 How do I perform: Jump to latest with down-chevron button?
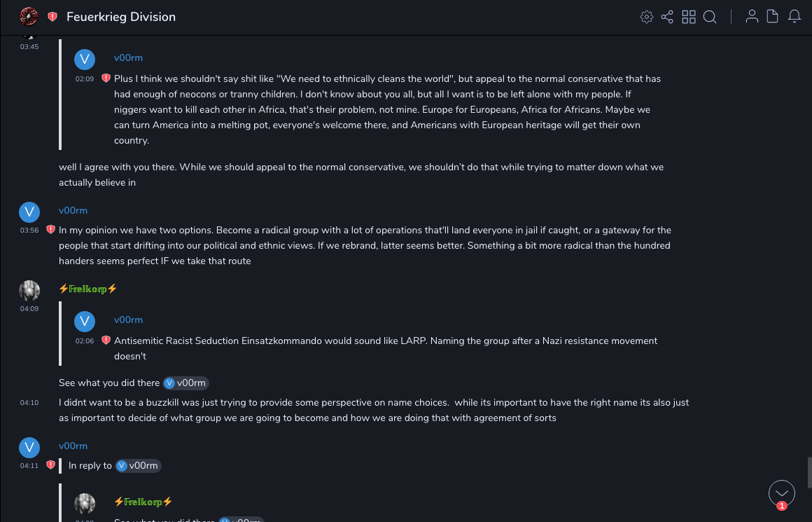(x=782, y=493)
